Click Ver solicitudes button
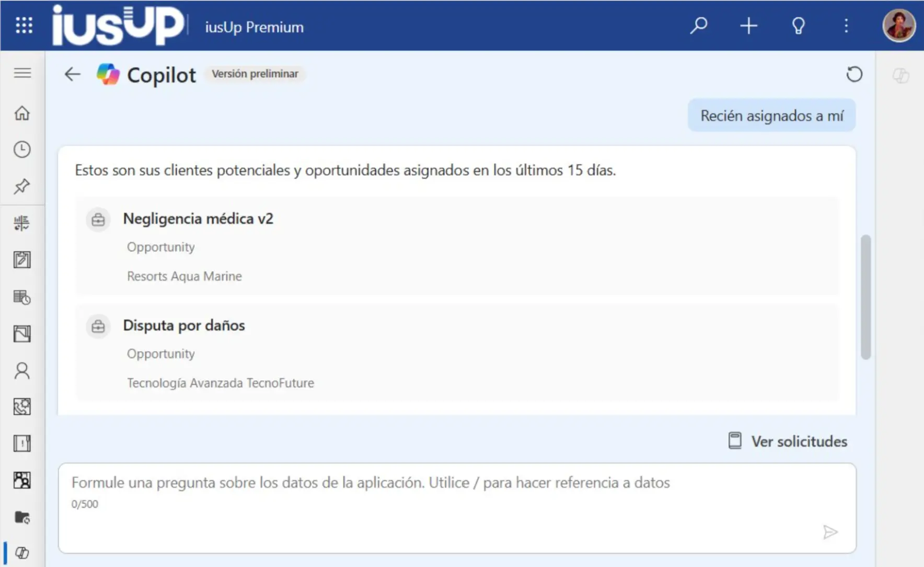 pos(788,441)
